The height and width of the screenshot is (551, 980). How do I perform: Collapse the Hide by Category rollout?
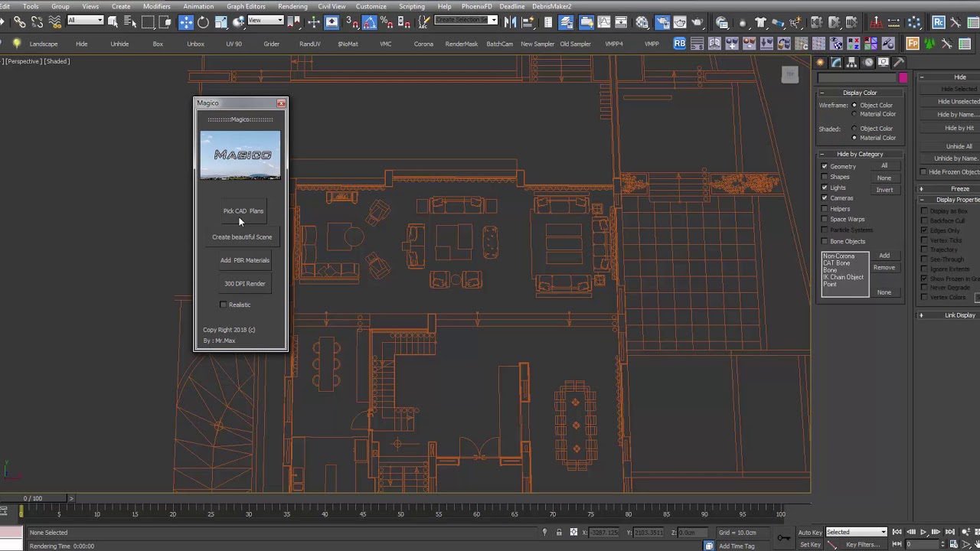pyautogui.click(x=860, y=154)
